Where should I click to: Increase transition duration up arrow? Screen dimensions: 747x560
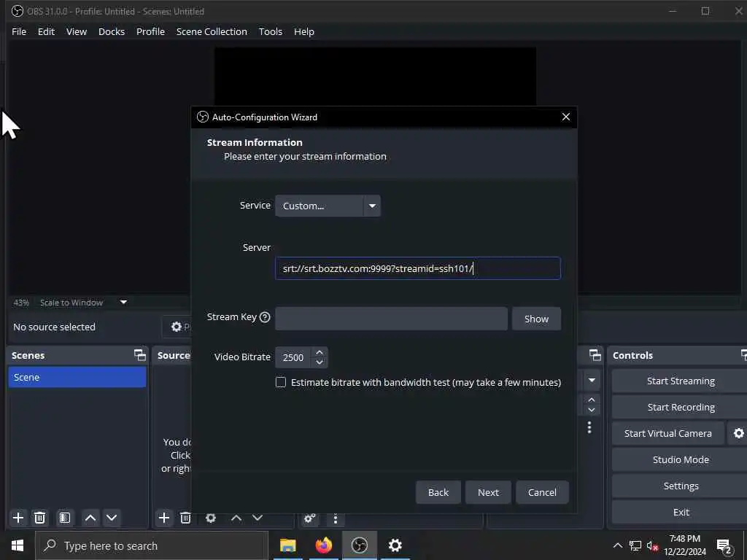(x=592, y=400)
